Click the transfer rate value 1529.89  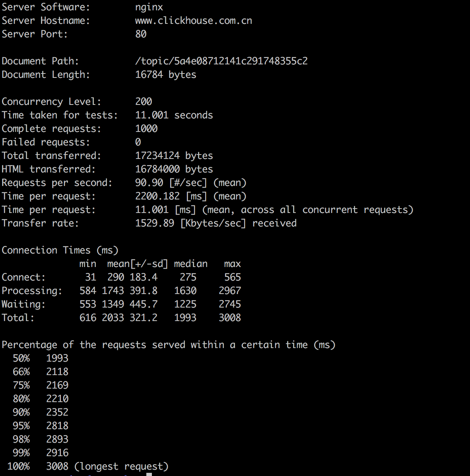tap(155, 223)
